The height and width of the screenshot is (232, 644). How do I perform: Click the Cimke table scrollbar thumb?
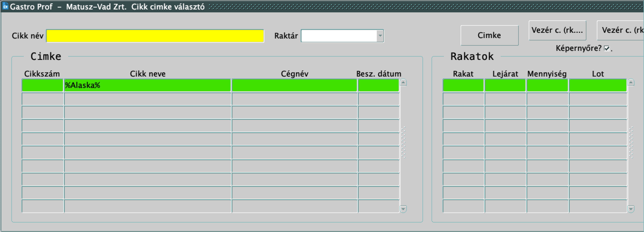pos(403,142)
